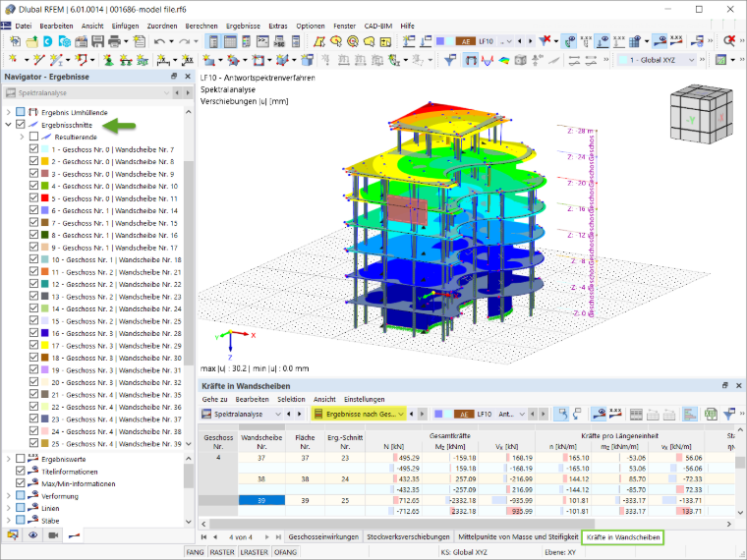Open Mittelpunkte von Masse und Steifigkeit tab
Screen dimensions: 747x560
(518, 536)
